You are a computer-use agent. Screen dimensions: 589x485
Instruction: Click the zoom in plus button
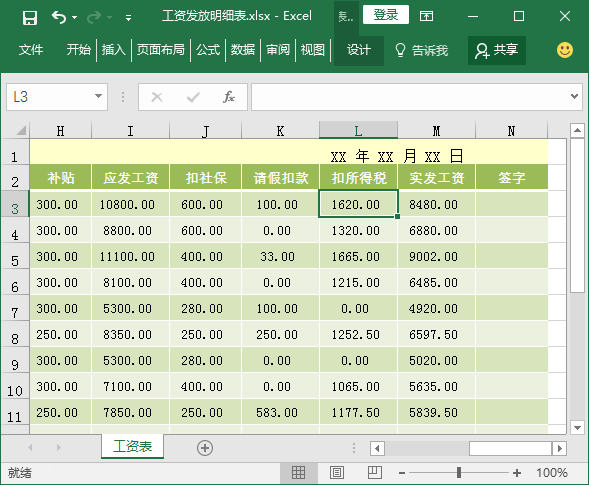[x=517, y=473]
